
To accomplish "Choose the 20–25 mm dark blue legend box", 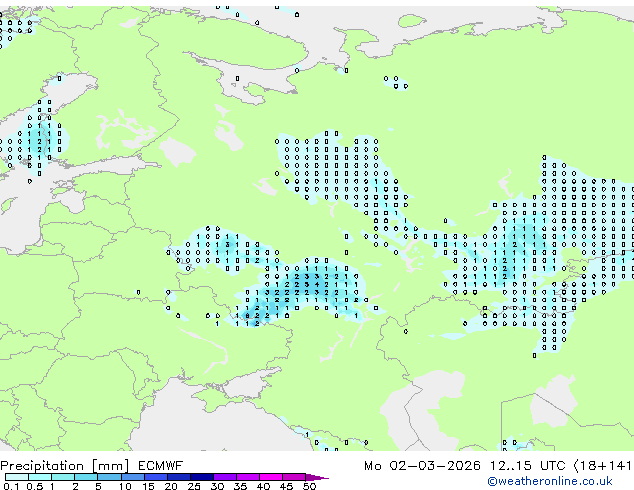I will pos(178,477).
